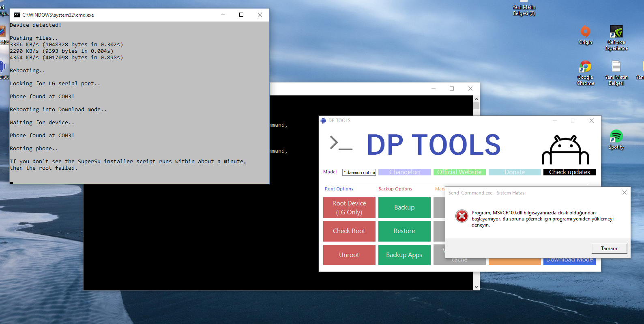The width and height of the screenshot is (644, 324).
Task: Click the Android robot logo in DP TOOLS
Action: [565, 150]
